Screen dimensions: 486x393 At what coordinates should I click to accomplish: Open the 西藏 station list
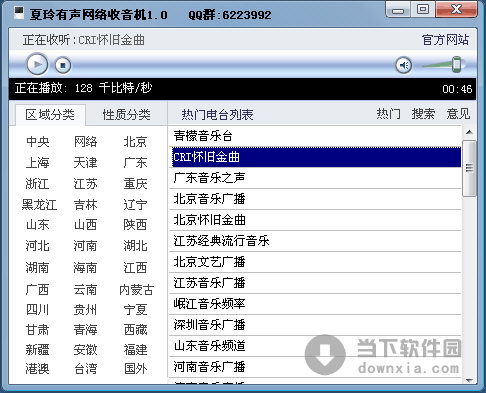135,330
